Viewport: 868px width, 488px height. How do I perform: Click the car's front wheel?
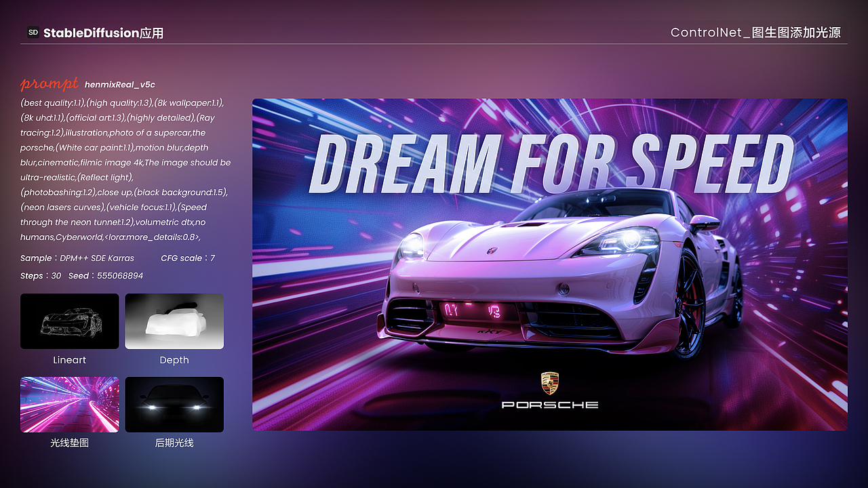coord(690,302)
